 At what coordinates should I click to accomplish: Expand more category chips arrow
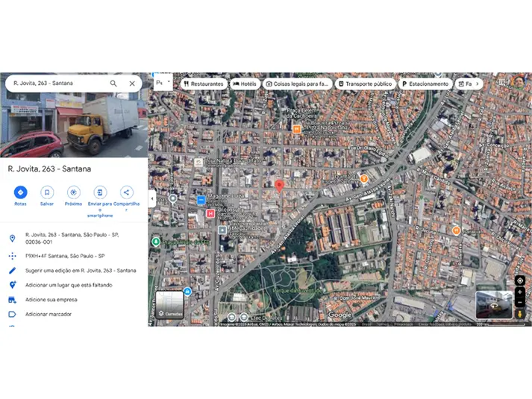[478, 84]
